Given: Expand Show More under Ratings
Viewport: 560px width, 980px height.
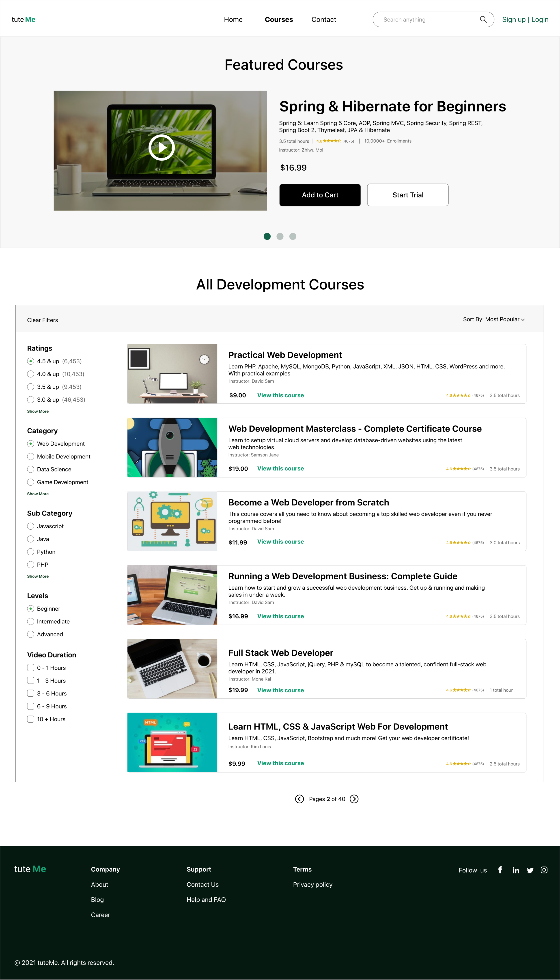Looking at the screenshot, I should pos(38,411).
